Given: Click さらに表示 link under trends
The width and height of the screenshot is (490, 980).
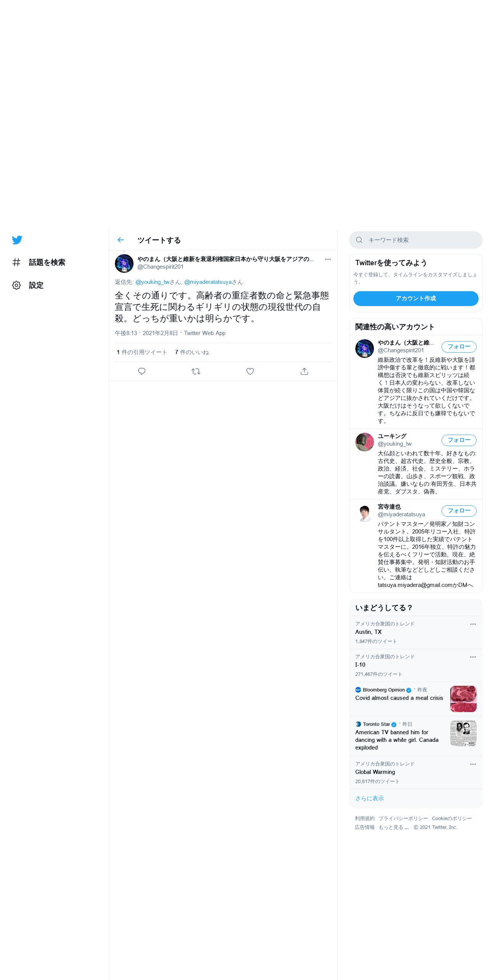Looking at the screenshot, I should [369, 798].
